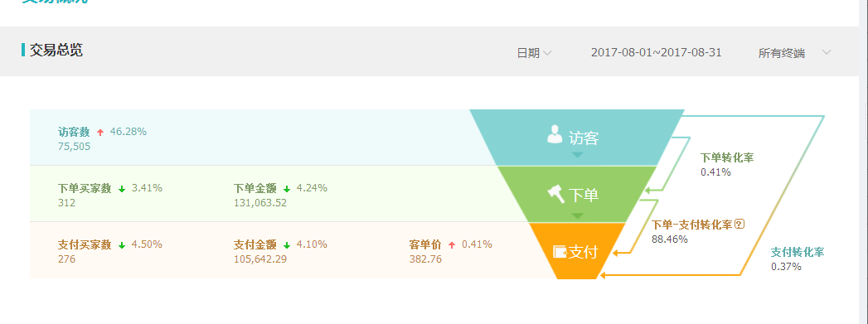Click the wallet payment icon in funnel
Viewport: 868px width, 324px height.
(560, 252)
